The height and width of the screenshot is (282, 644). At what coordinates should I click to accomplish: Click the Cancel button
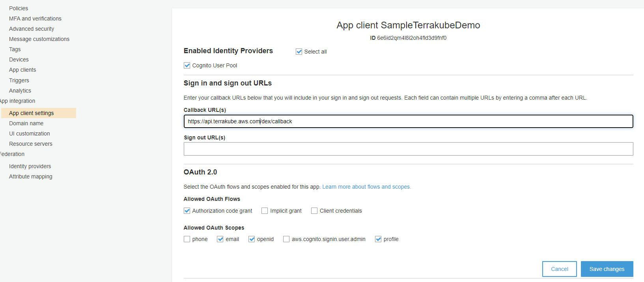559,269
